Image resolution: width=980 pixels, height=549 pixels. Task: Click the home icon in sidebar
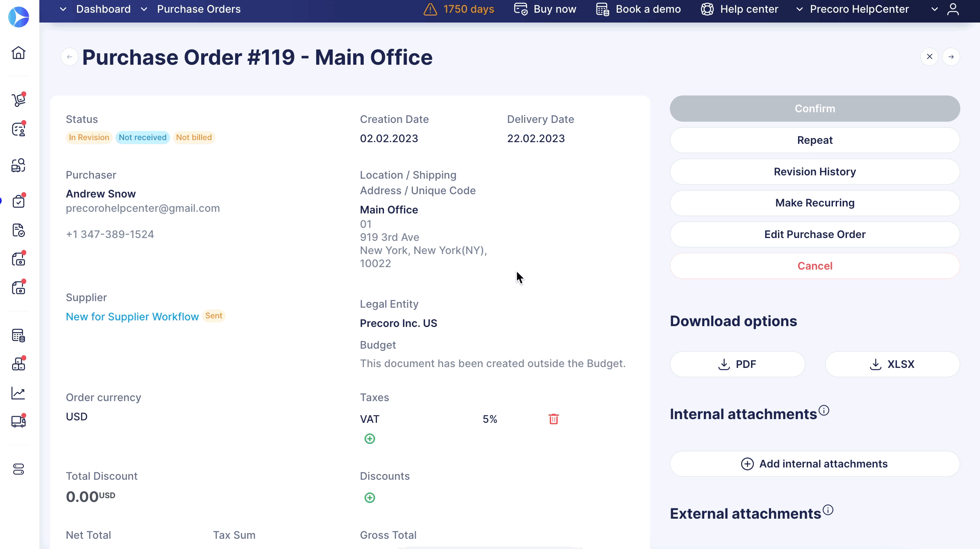coord(18,53)
